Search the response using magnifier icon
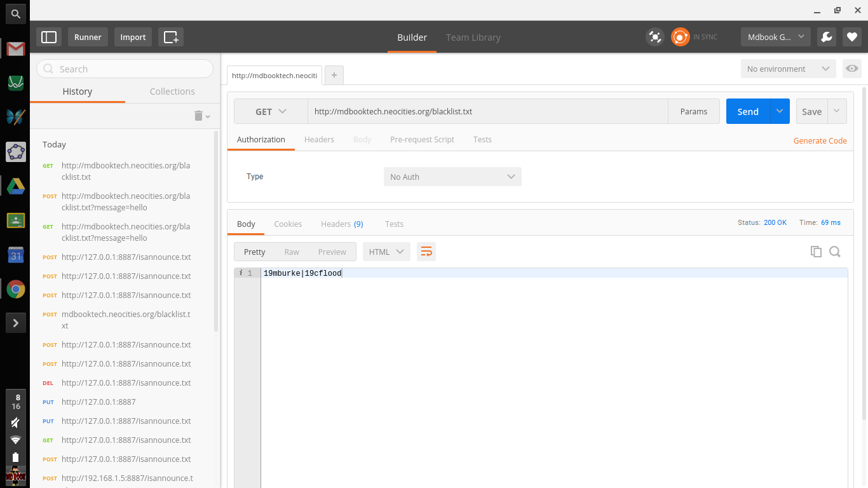 tap(835, 252)
